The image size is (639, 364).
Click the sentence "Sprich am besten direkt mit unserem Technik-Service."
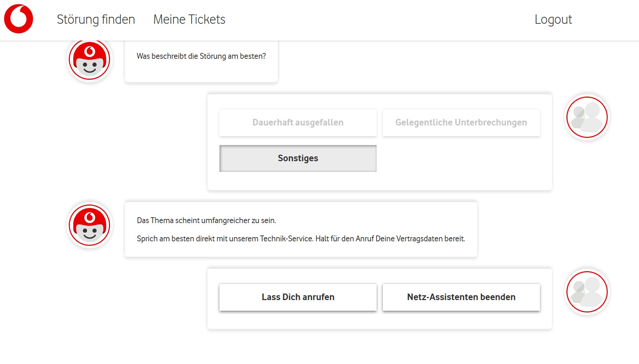(225, 239)
